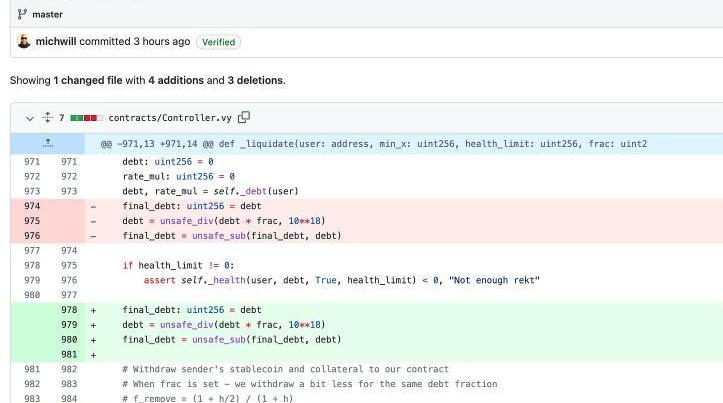Click the 'Not enough rekt' assert line
The image size is (723, 403).
coord(340,280)
